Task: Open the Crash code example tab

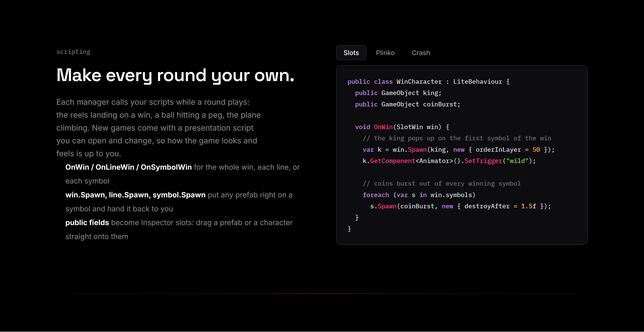Action: click(x=421, y=53)
